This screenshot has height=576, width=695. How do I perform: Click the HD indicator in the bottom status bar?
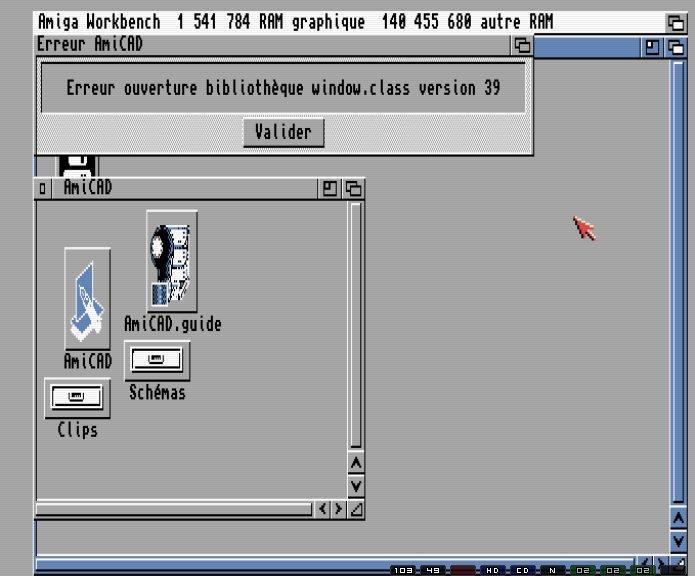(x=493, y=570)
